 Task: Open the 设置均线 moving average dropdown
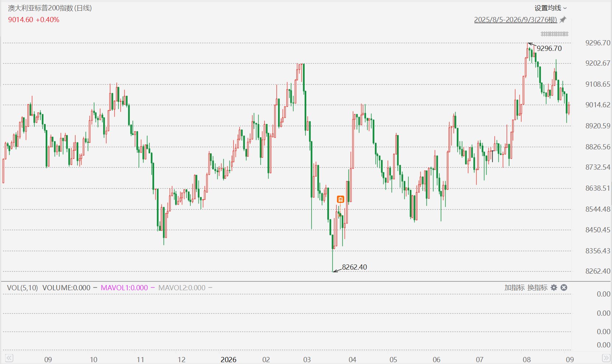click(x=550, y=8)
